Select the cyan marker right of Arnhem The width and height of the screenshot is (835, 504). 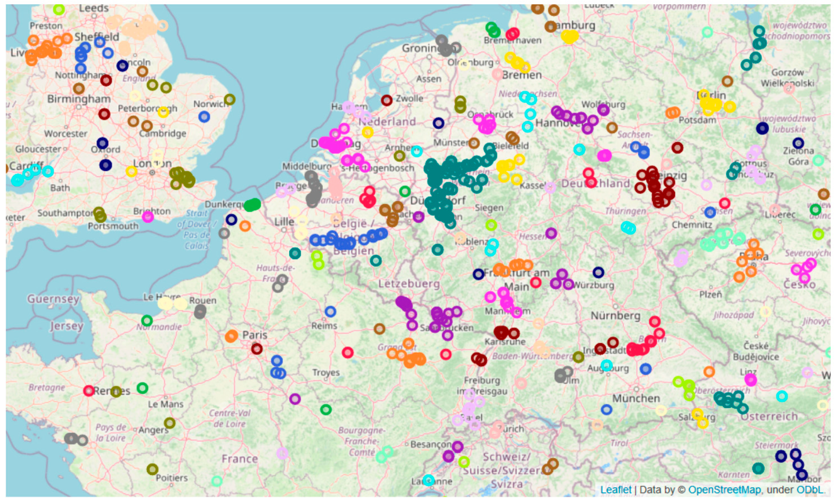417,151
